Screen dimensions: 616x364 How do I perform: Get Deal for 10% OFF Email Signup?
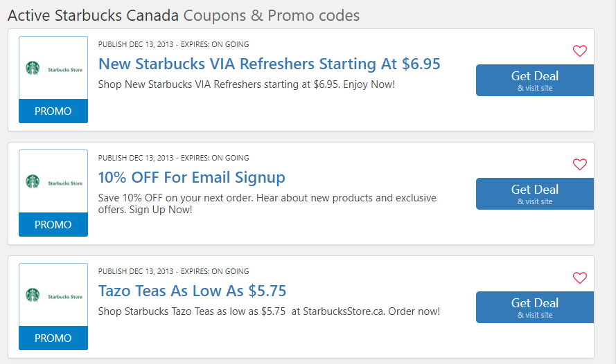point(535,194)
